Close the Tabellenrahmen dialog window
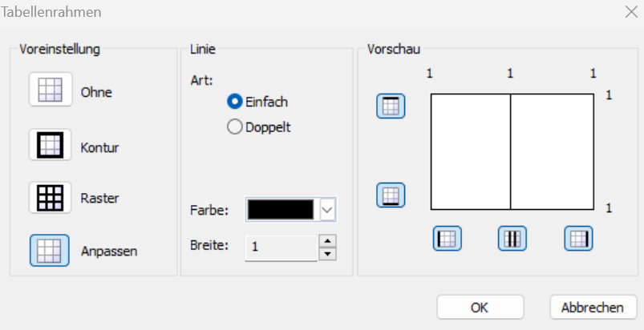Viewport: 644px width, 330px height. coord(630,12)
